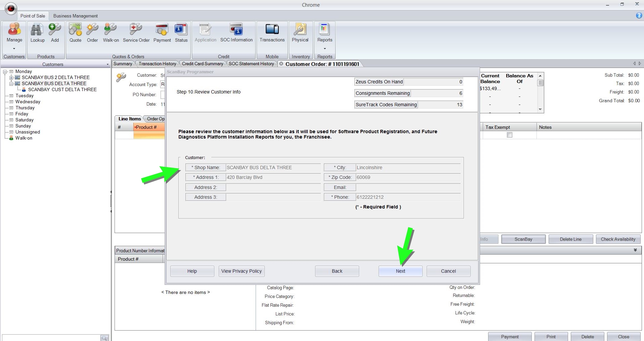Open the Reports dropdown arrow
This screenshot has height=341, width=644.
pos(325,48)
